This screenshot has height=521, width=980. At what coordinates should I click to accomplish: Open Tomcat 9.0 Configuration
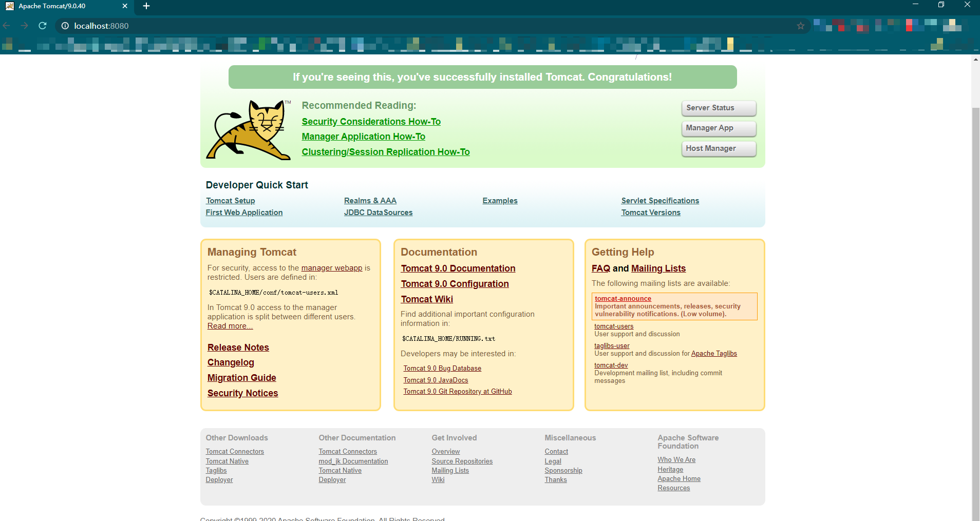[x=455, y=284]
